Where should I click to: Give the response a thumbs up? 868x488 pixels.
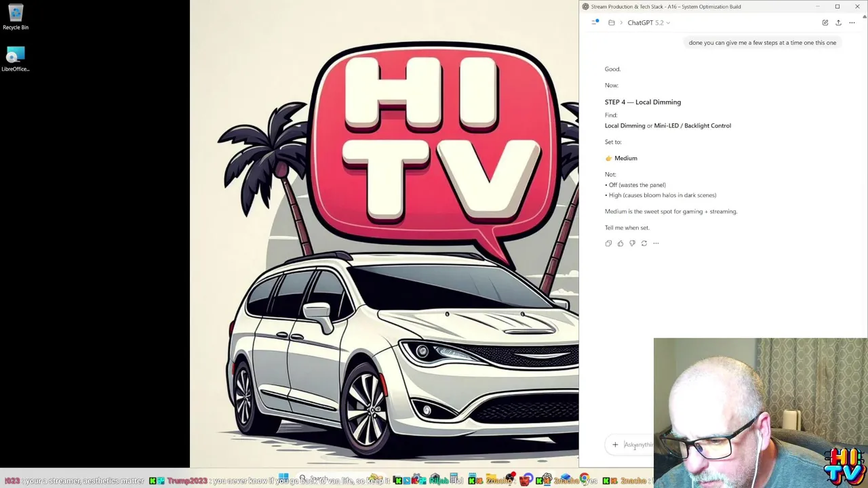620,243
